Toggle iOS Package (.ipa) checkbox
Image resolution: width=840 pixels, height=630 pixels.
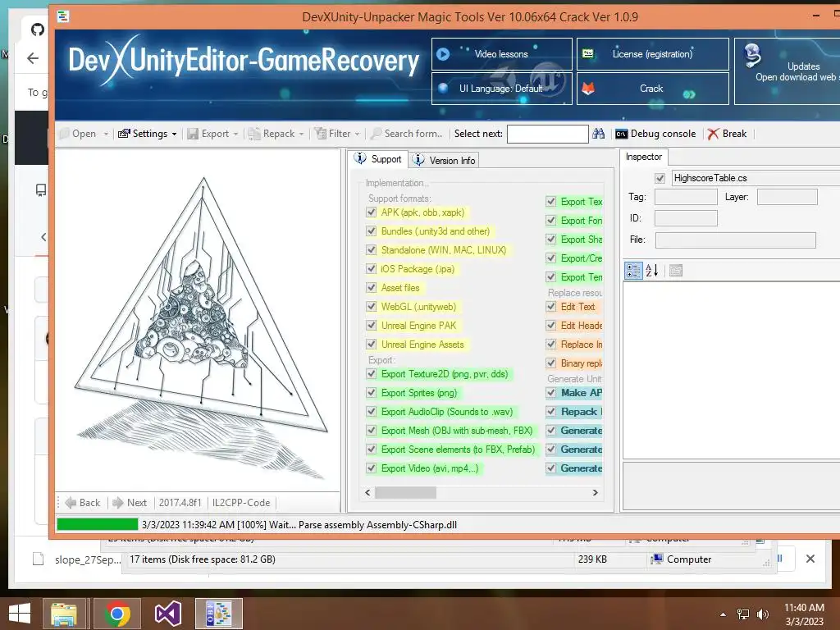[371, 268]
